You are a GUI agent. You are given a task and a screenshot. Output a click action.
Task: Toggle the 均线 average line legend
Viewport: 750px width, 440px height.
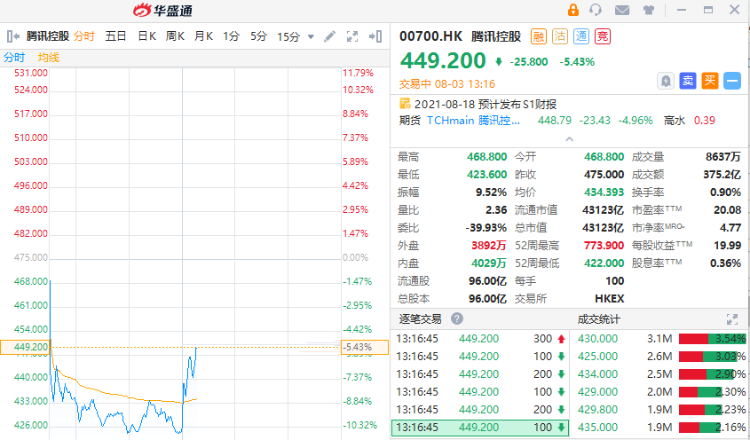(x=48, y=58)
